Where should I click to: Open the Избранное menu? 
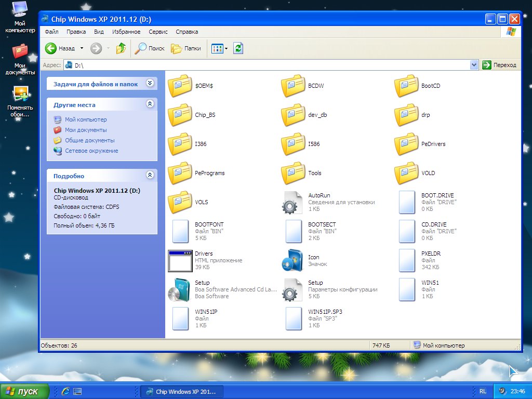126,32
